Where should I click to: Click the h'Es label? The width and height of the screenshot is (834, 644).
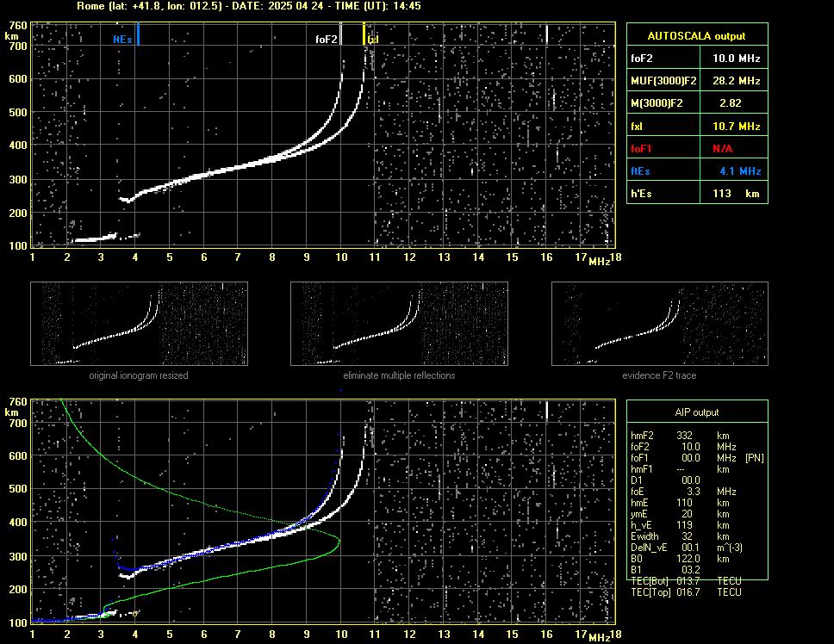click(641, 194)
